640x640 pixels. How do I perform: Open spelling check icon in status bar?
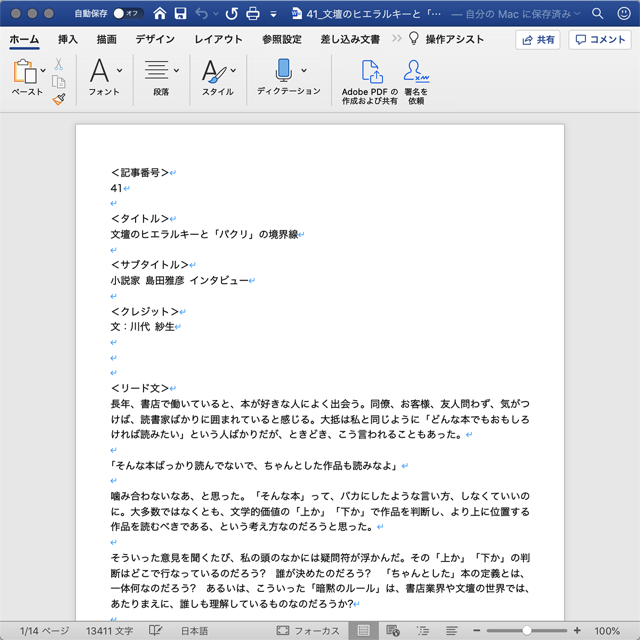coord(156,631)
